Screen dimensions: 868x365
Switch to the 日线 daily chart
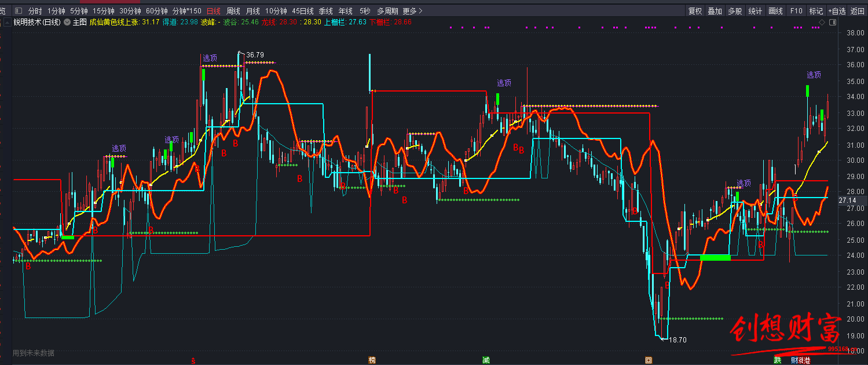[214, 11]
